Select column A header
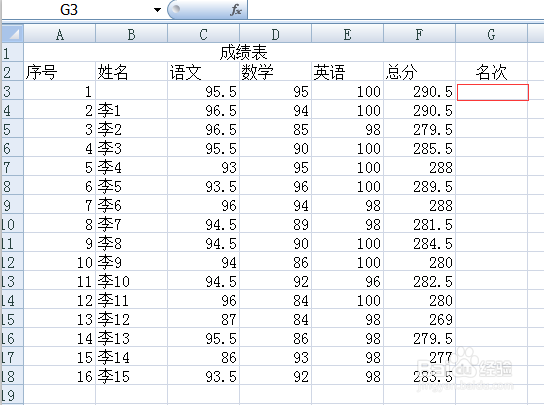Image resolution: width=544 pixels, height=405 pixels. 59,34
